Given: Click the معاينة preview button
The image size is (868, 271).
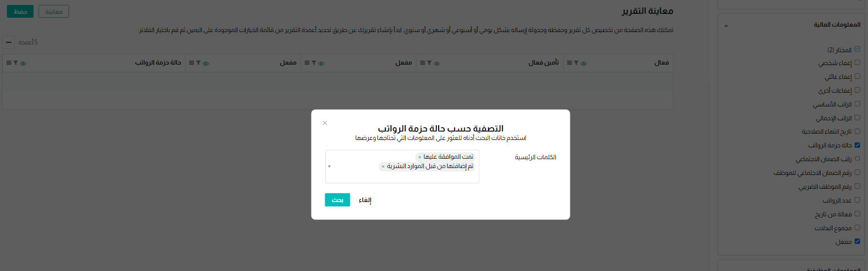Looking at the screenshot, I should tap(54, 11).
